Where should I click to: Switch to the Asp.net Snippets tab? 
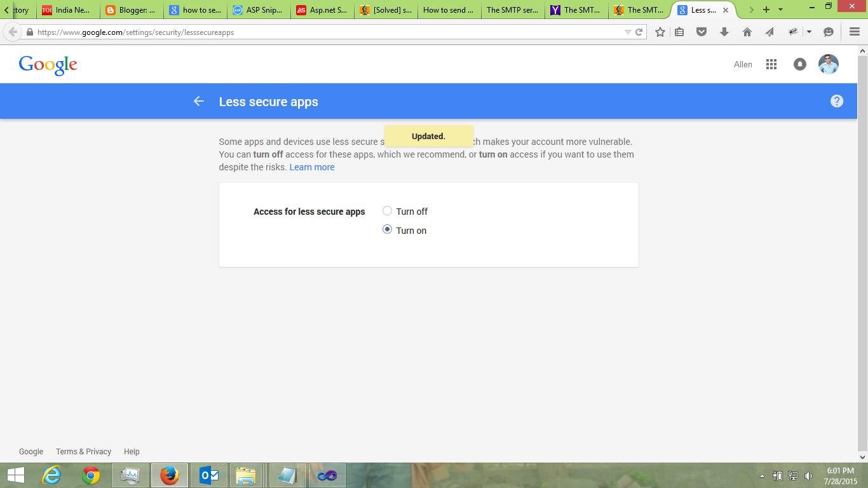[x=322, y=10]
